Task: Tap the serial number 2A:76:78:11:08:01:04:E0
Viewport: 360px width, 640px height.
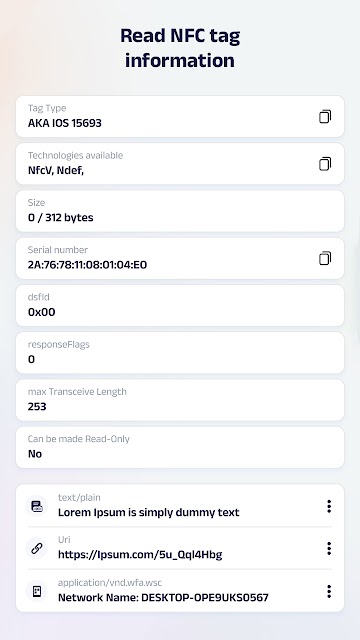Action: (x=87, y=264)
